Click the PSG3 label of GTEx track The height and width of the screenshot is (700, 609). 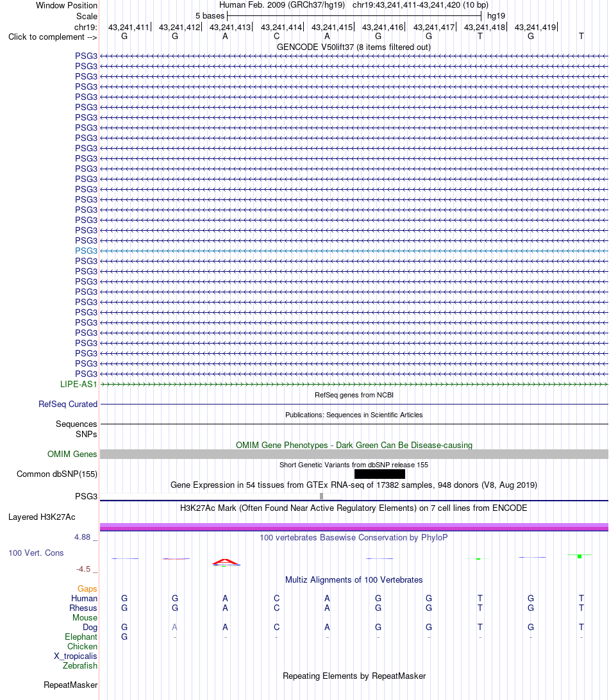coord(86,496)
